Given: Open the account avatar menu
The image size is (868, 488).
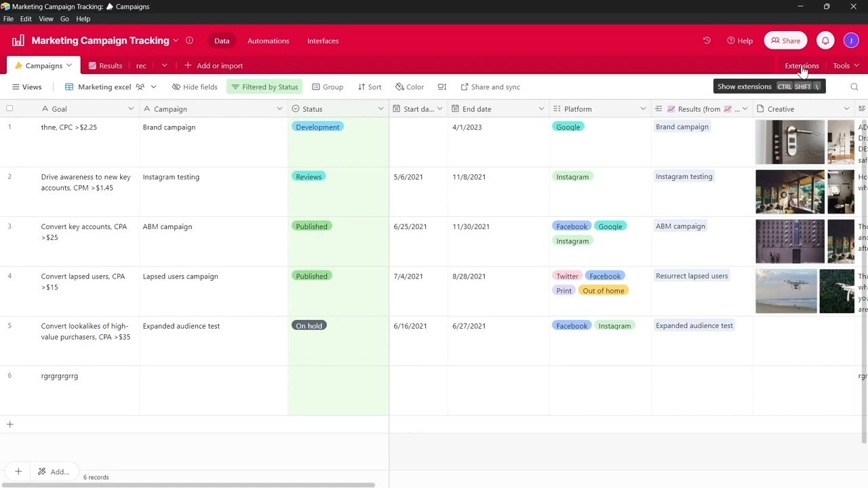Looking at the screenshot, I should pyautogui.click(x=851, y=41).
